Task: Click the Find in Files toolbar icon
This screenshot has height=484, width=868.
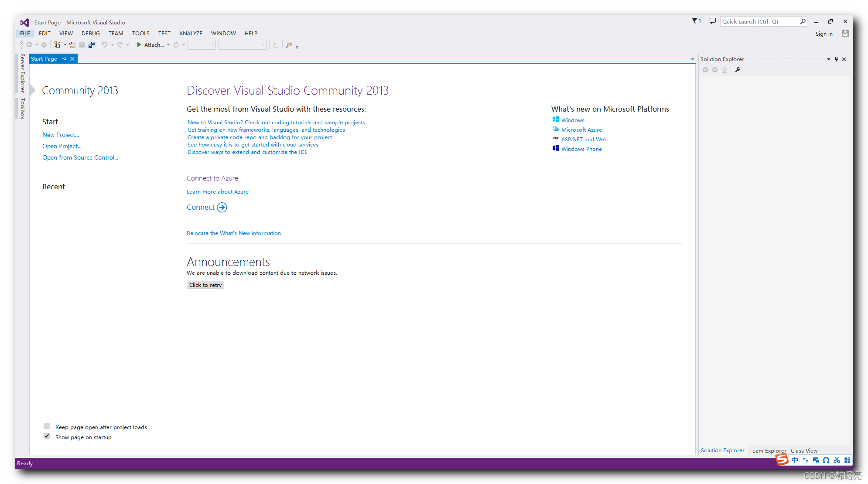Action: click(289, 45)
